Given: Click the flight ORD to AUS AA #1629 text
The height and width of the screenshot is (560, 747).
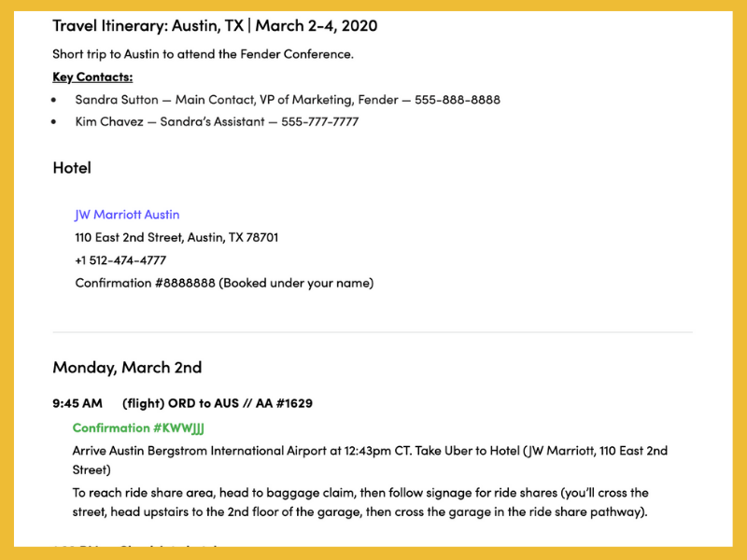Looking at the screenshot, I should coord(218,403).
